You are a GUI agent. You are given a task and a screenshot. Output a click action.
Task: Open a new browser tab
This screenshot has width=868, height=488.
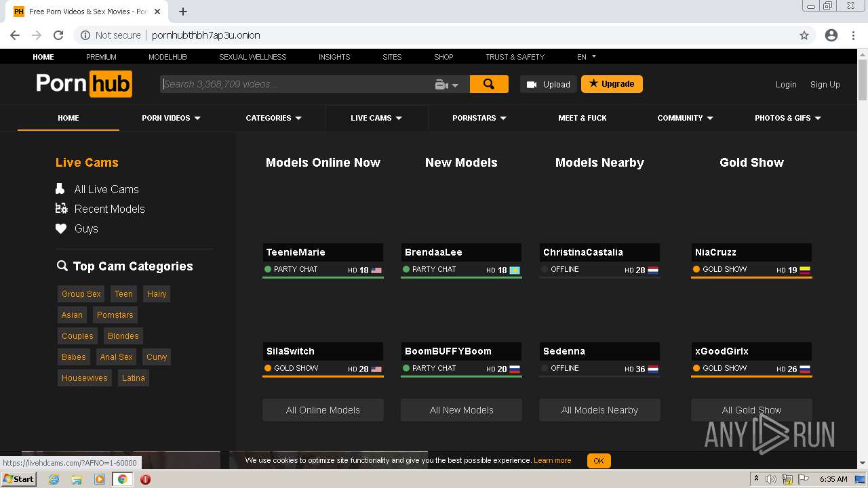coord(183,12)
